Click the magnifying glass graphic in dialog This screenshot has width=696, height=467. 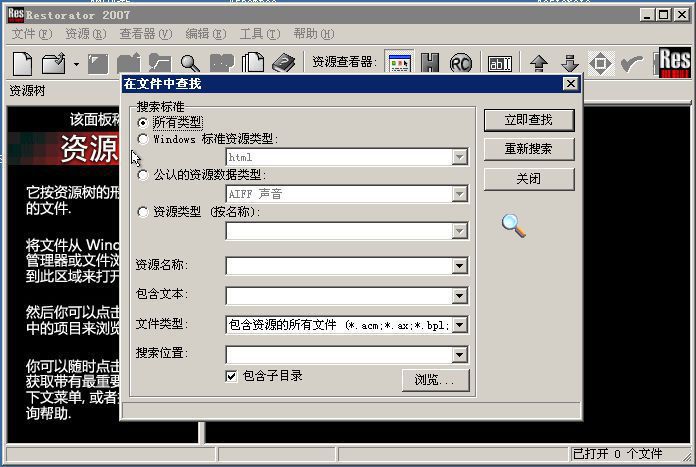[x=514, y=225]
